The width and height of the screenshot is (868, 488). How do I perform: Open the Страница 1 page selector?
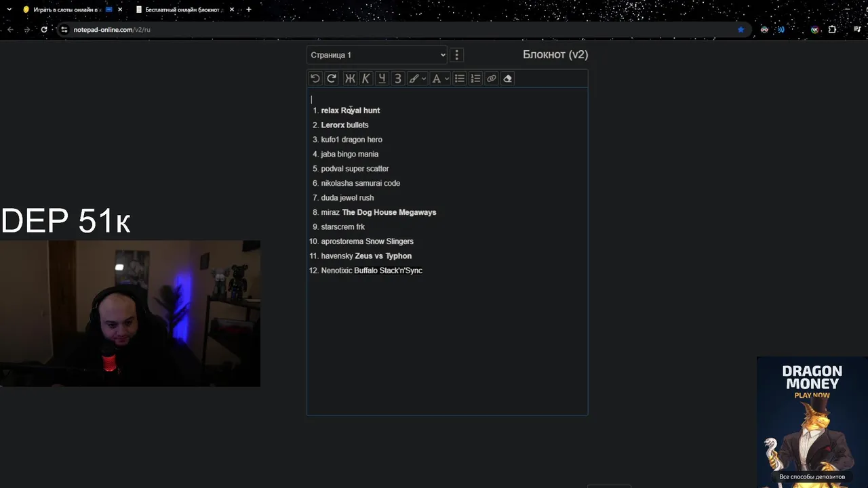point(377,55)
